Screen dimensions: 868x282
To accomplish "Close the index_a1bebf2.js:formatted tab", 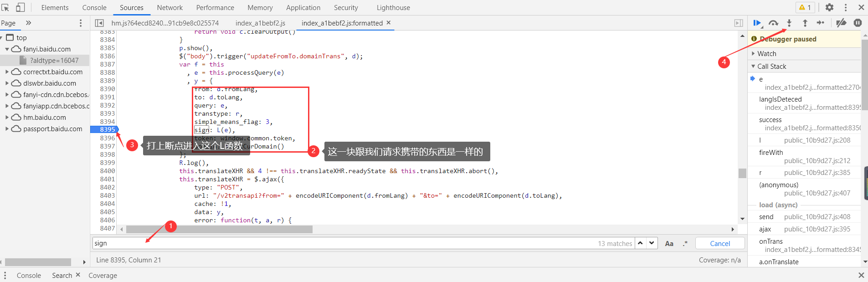I will (x=389, y=22).
